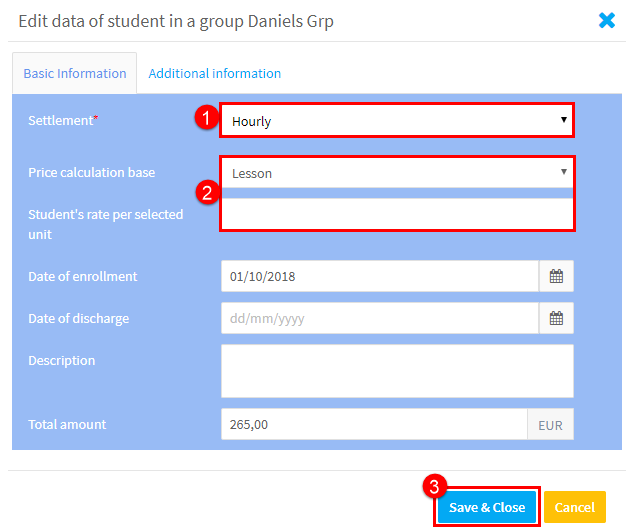This screenshot has height=531, width=634.
Task: Click the Save & Close button
Action: [487, 507]
